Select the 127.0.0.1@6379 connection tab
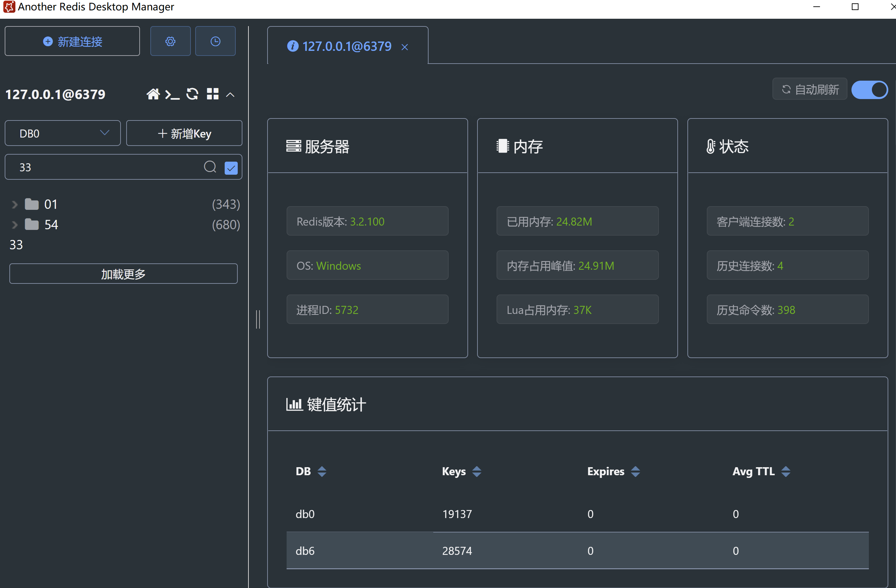896x588 pixels. click(347, 46)
